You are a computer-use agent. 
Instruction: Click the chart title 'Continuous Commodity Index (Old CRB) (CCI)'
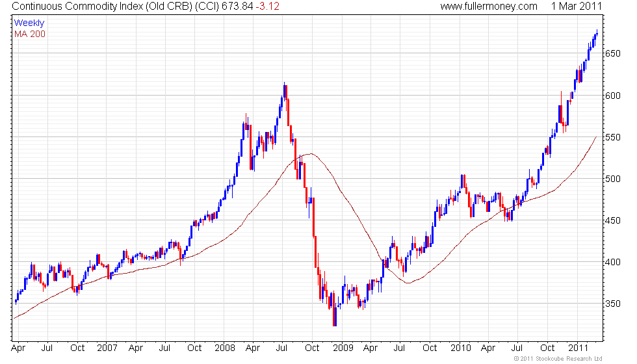coord(116,6)
